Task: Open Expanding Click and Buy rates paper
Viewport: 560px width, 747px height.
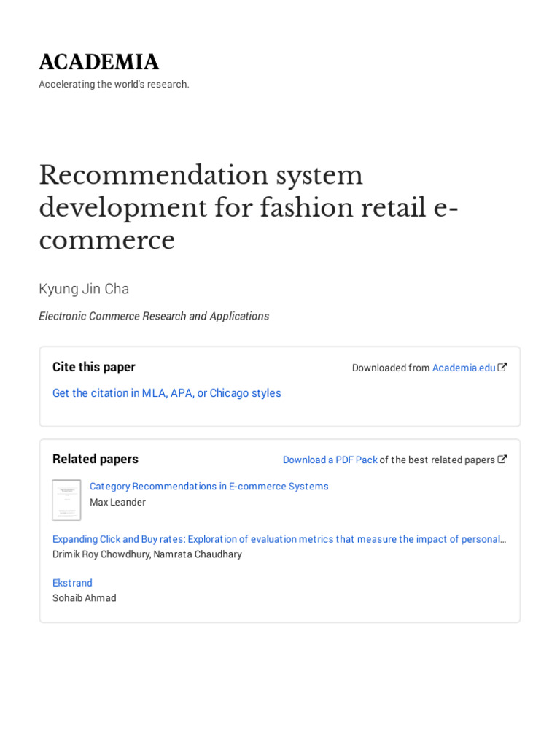Action: pos(279,539)
